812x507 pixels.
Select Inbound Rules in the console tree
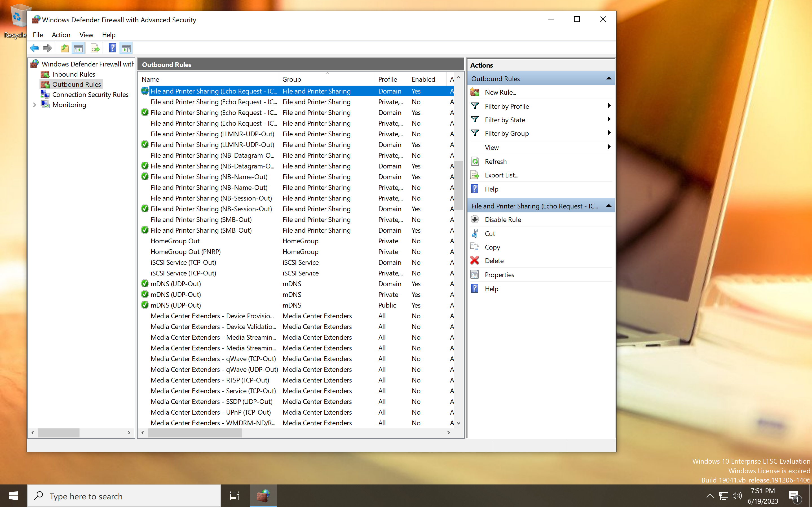click(x=74, y=74)
